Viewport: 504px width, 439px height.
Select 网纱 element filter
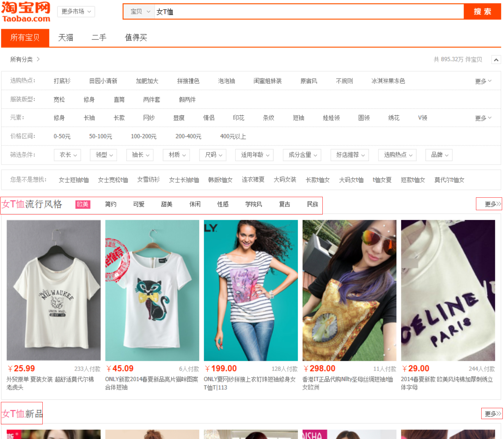pos(149,118)
